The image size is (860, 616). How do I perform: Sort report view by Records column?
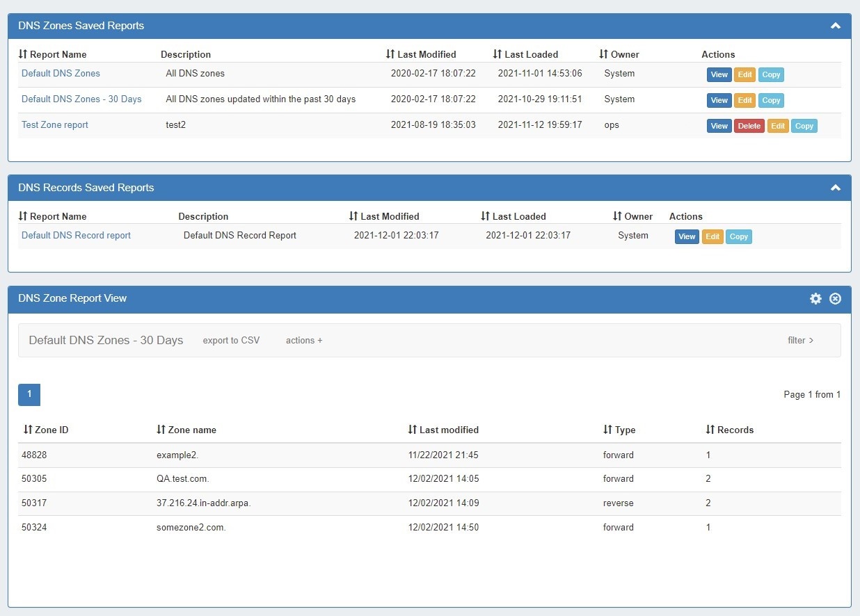[x=730, y=430]
